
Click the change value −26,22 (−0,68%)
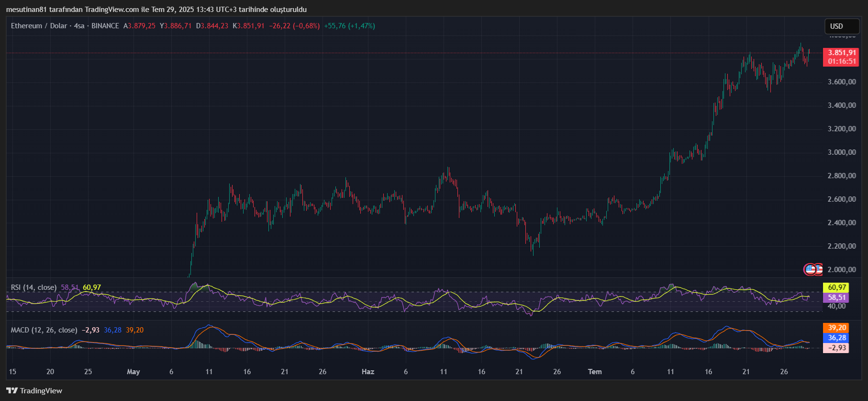pos(294,26)
